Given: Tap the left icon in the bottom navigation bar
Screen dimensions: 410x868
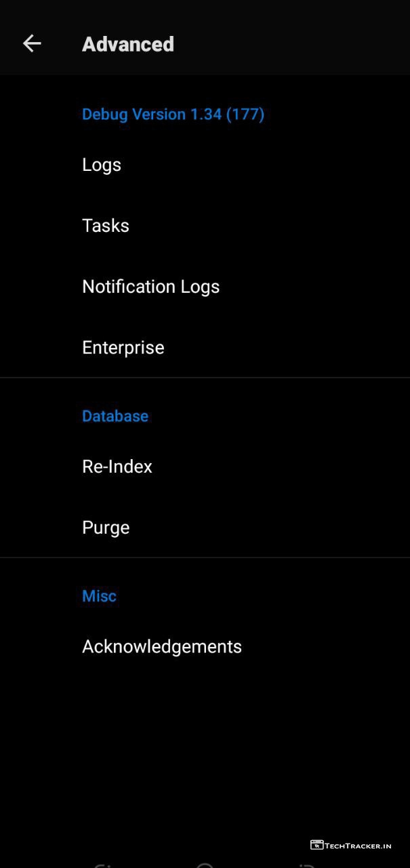Looking at the screenshot, I should point(103,865).
